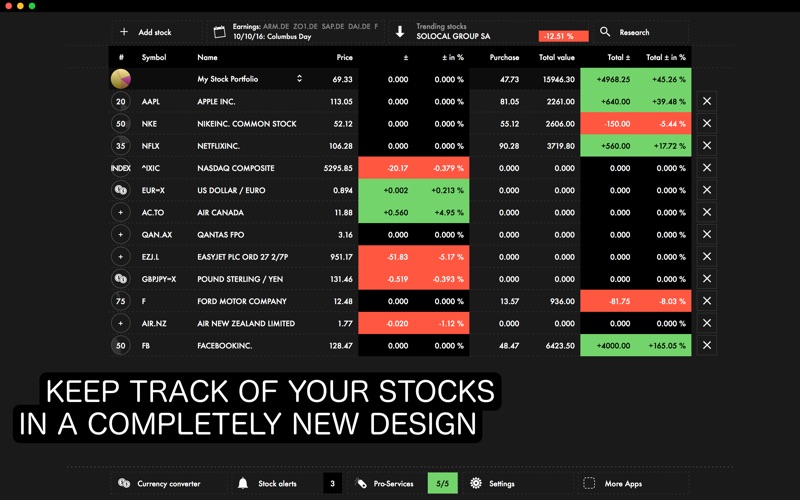Open the My Stock Portfolio selector arrows
The width and height of the screenshot is (800, 500).
[x=299, y=79]
